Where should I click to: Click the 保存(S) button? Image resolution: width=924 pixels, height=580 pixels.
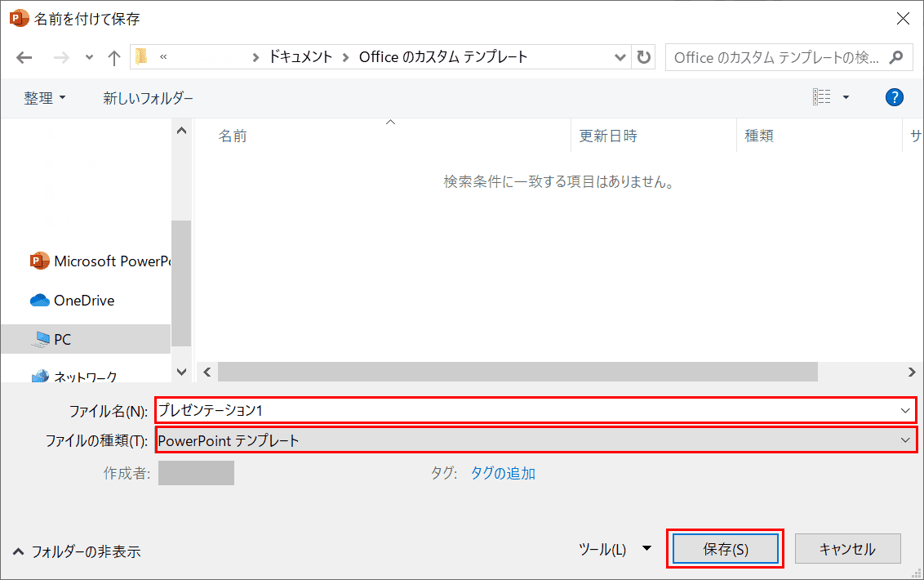pyautogui.click(x=726, y=549)
